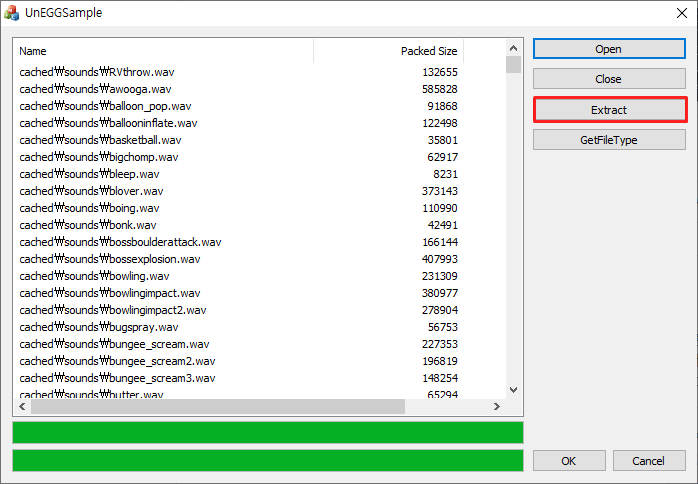698x484 pixels.
Task: Click the horizontal scrollbar right arrow
Action: (497, 406)
